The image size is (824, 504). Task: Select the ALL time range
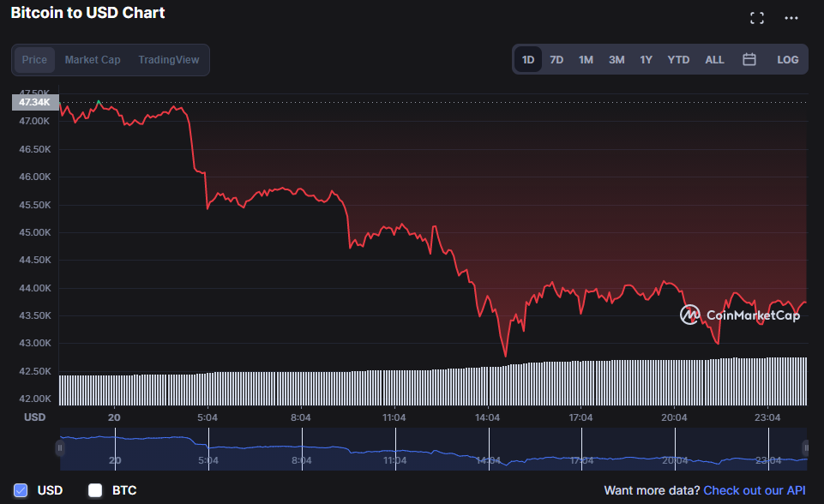(x=715, y=60)
